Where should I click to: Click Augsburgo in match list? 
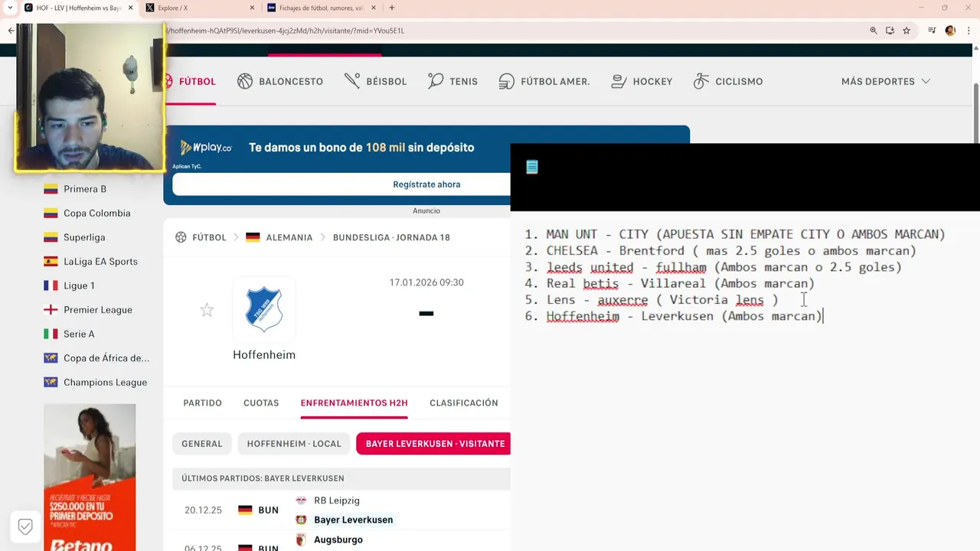pos(338,540)
